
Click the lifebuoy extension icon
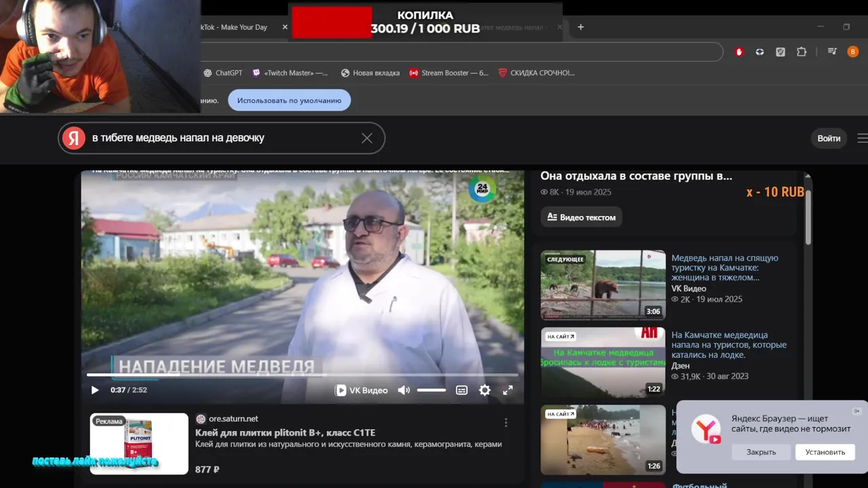click(760, 52)
